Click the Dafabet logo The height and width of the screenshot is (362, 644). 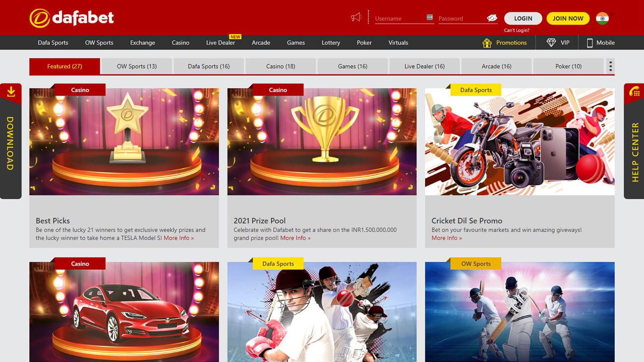[x=72, y=18]
